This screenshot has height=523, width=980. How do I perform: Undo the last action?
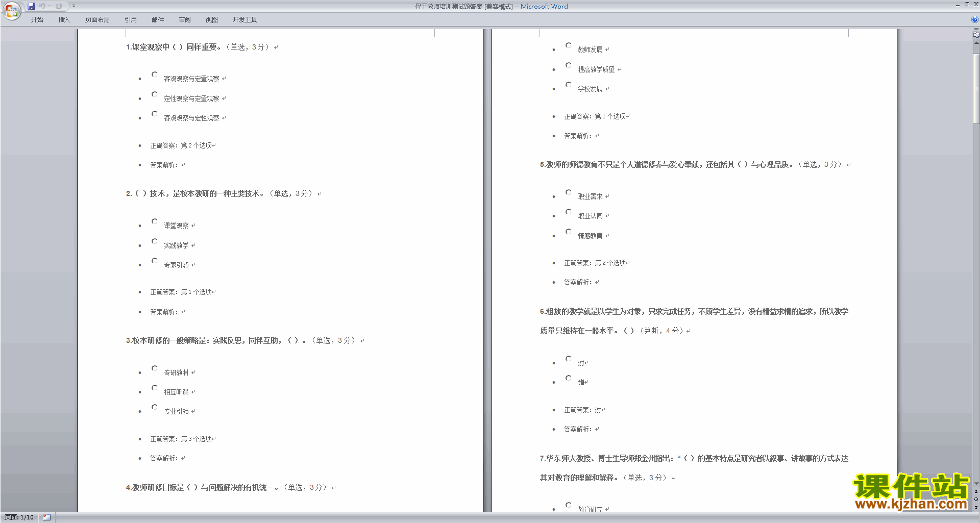(x=42, y=6)
